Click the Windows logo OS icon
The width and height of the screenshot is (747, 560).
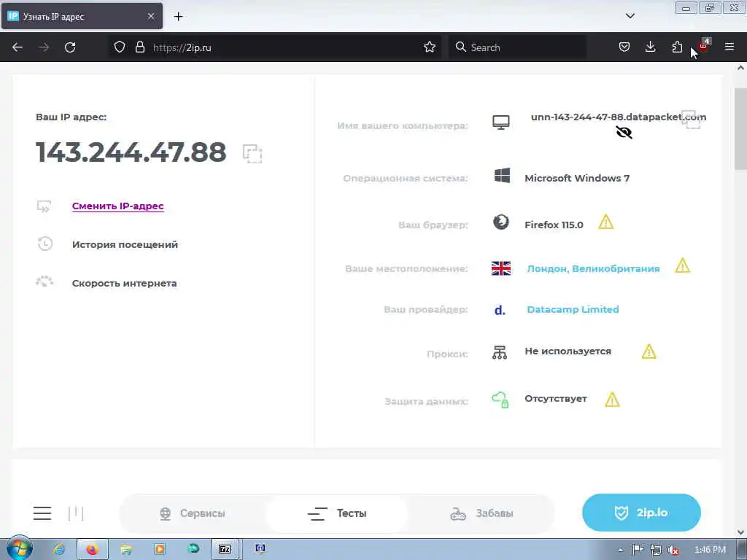[502, 176]
